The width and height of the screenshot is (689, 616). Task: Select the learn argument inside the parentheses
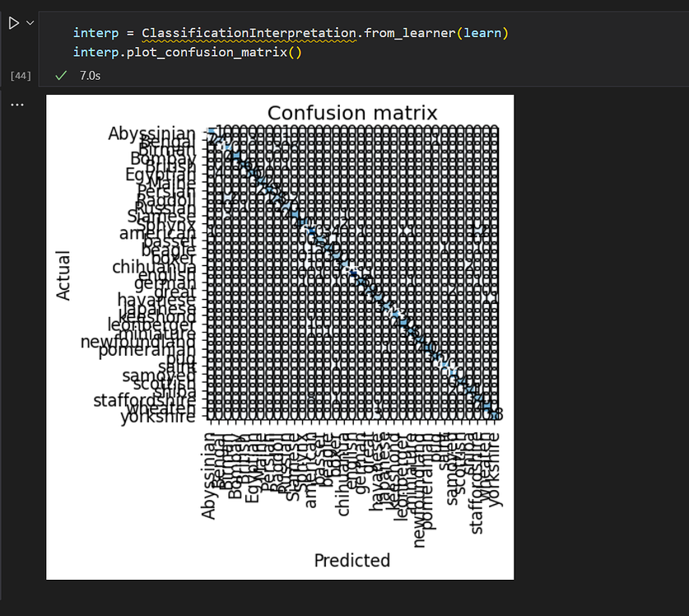coord(483,34)
